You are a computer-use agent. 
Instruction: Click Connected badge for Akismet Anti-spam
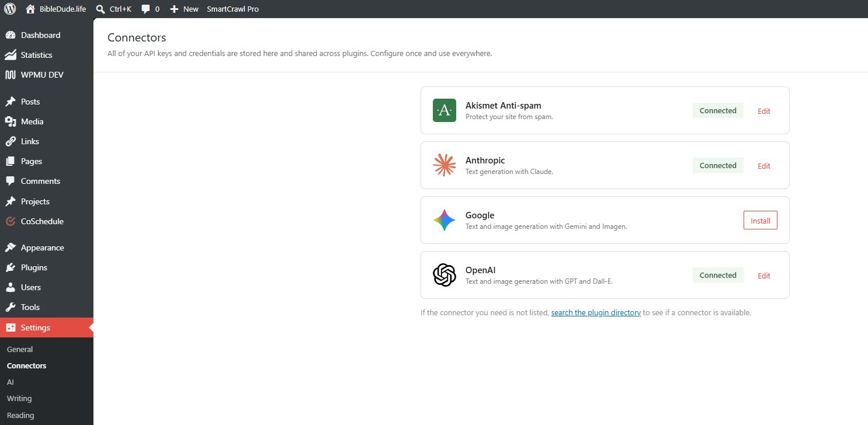[718, 110]
